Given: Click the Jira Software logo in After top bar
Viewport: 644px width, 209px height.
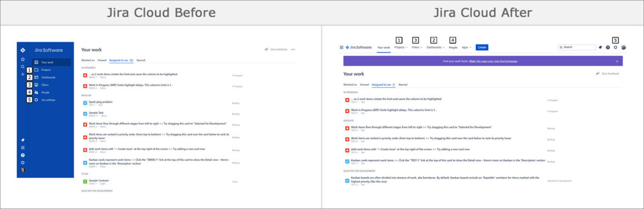Looking at the screenshot, I should (x=359, y=47).
